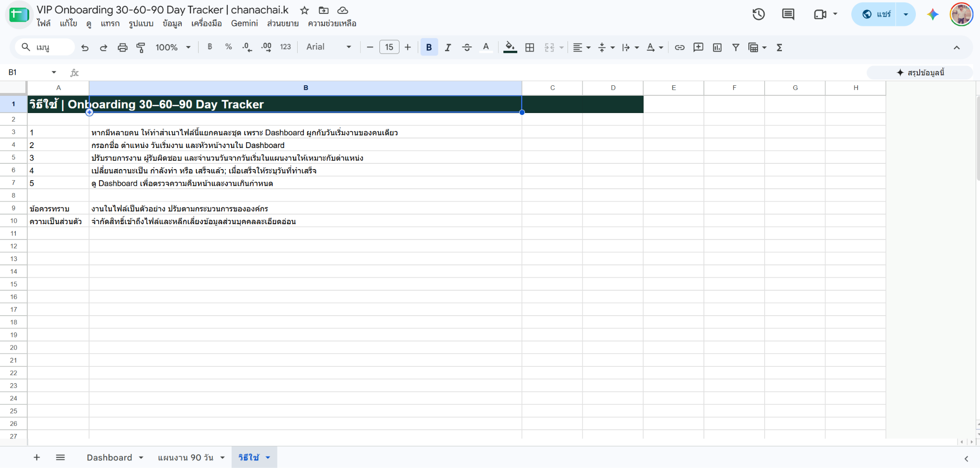Screen dimensions: 980x468
Task: Toggle bold formatting button
Action: (x=429, y=47)
